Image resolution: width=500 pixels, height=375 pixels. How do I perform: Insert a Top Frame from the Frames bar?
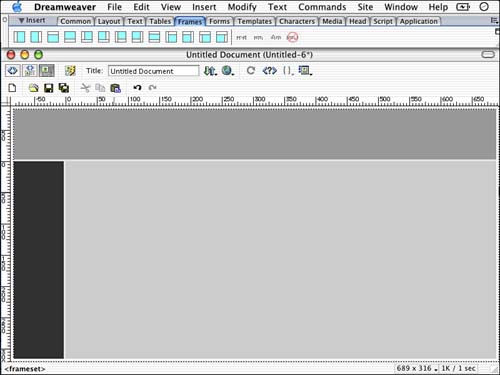pos(53,37)
